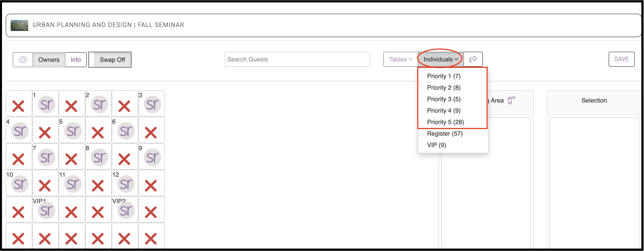Image resolution: width=644 pixels, height=251 pixels.
Task: Click the table 6 icon
Action: tap(126, 131)
